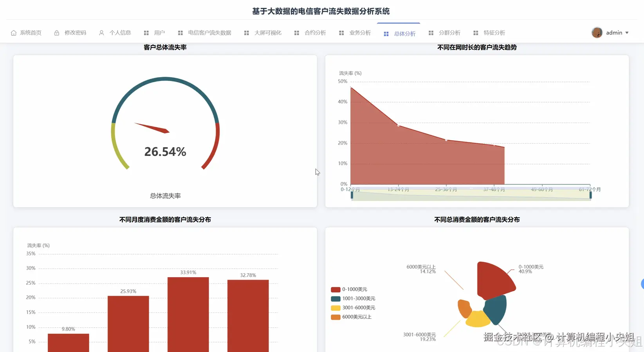Click the grid icon beside 特征分析
This screenshot has height=352, width=644.
[x=476, y=33]
